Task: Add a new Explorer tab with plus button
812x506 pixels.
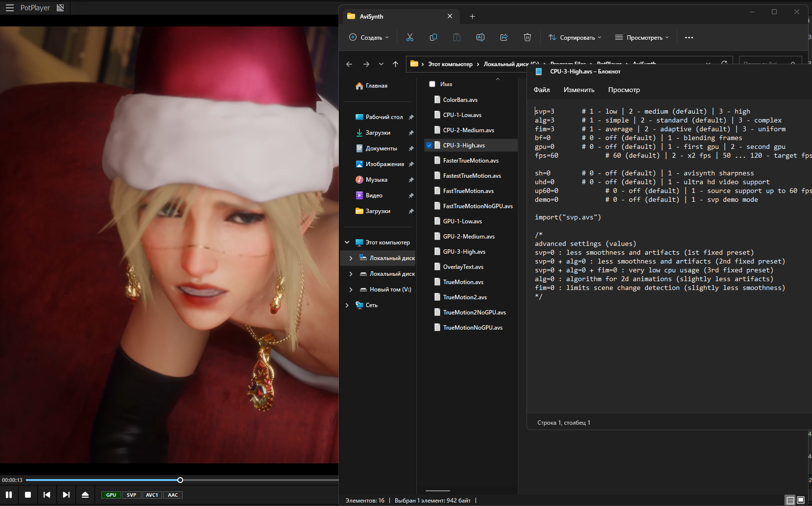Action: pyautogui.click(x=472, y=17)
